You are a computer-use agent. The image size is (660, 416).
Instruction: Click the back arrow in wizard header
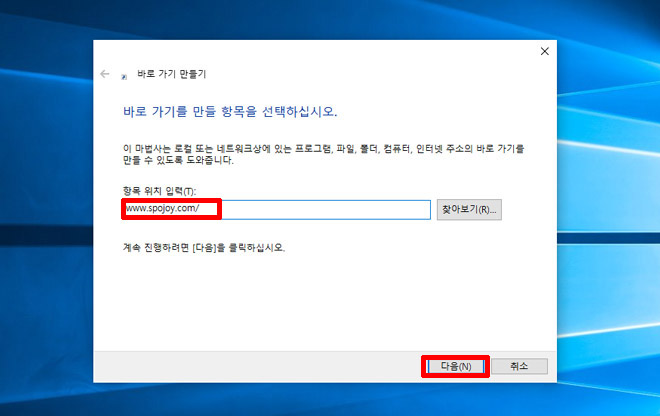click(105, 74)
